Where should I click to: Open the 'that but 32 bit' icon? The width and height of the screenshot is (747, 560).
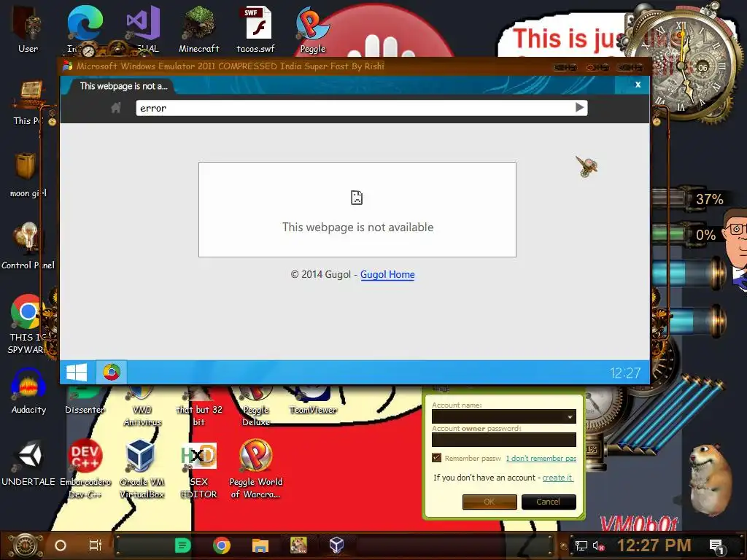pyautogui.click(x=199, y=405)
